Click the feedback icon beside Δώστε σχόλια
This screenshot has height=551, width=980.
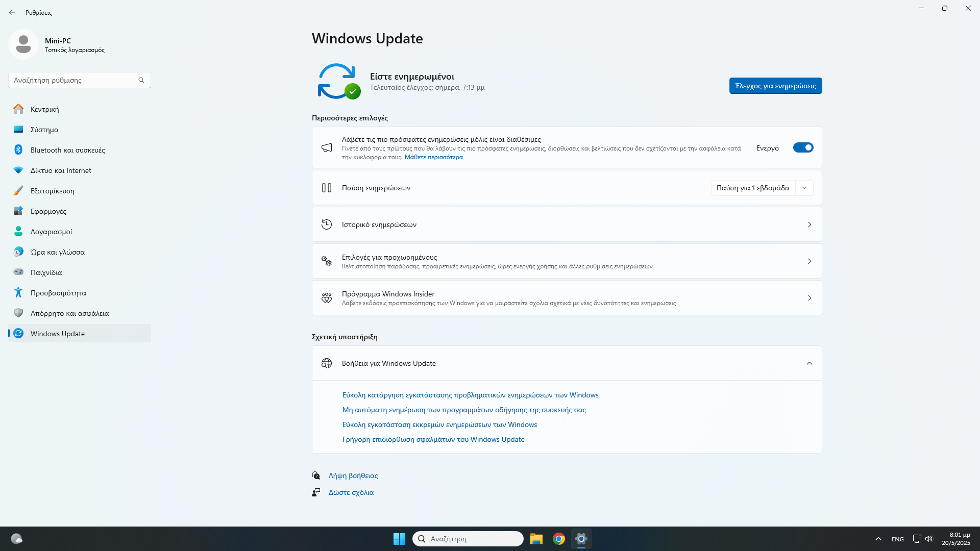(x=316, y=492)
